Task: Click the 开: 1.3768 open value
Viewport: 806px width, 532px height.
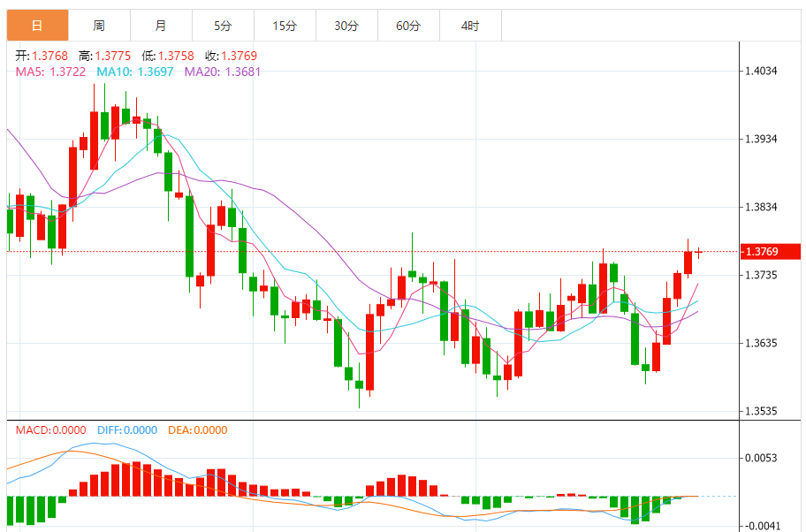Action: coord(42,56)
